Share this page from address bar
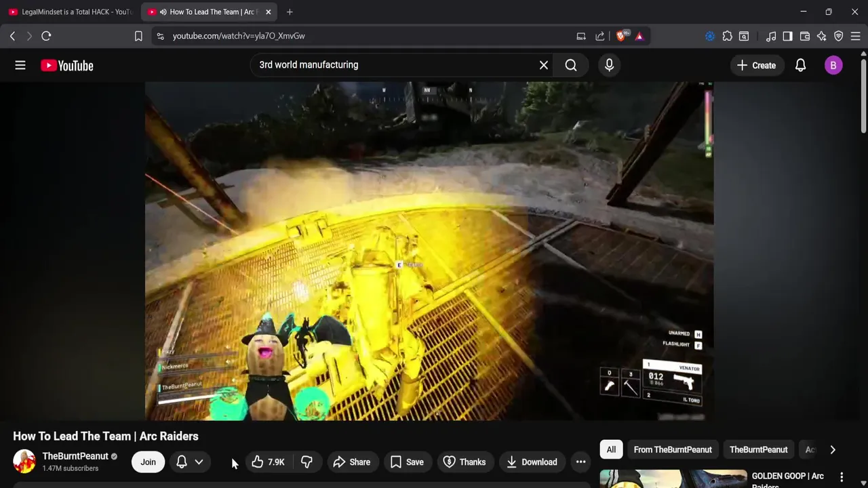 click(600, 36)
